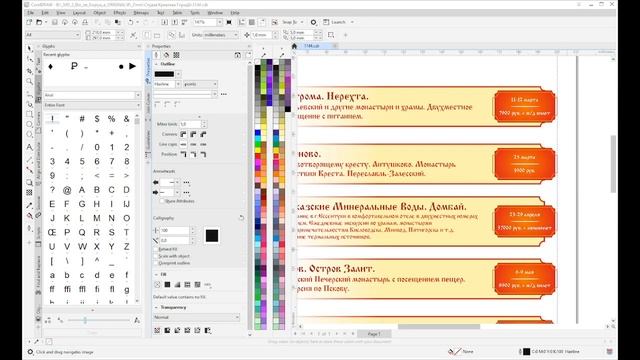
Task: Click the New document icon
Action: point(29,22)
